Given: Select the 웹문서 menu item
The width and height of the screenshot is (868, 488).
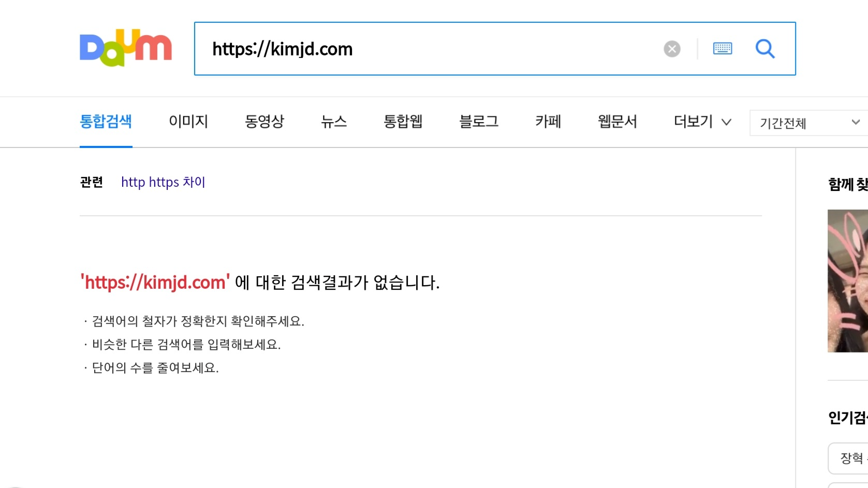Looking at the screenshot, I should pyautogui.click(x=617, y=122).
